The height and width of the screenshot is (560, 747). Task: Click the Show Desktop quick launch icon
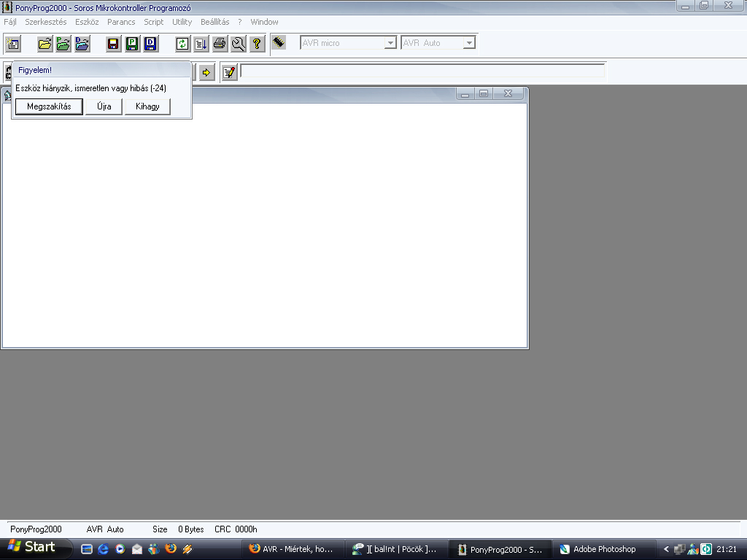point(86,549)
